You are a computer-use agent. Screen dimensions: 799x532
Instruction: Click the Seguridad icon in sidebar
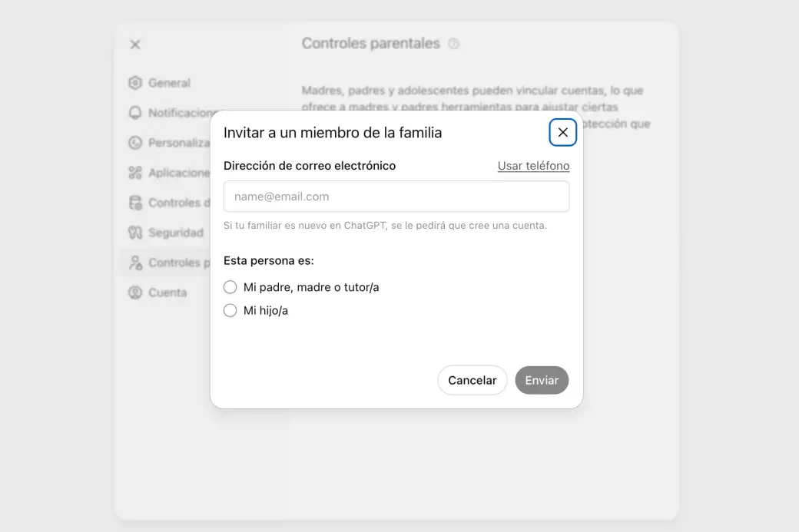tap(135, 233)
